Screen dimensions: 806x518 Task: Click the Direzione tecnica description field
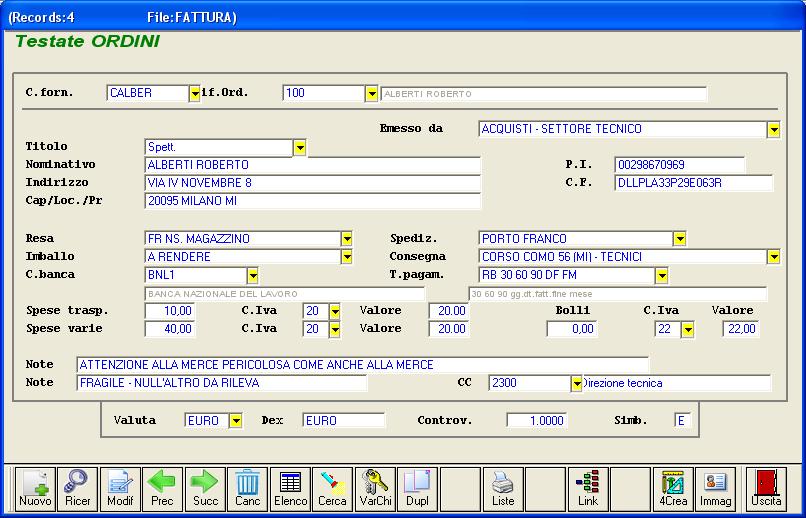click(x=676, y=383)
